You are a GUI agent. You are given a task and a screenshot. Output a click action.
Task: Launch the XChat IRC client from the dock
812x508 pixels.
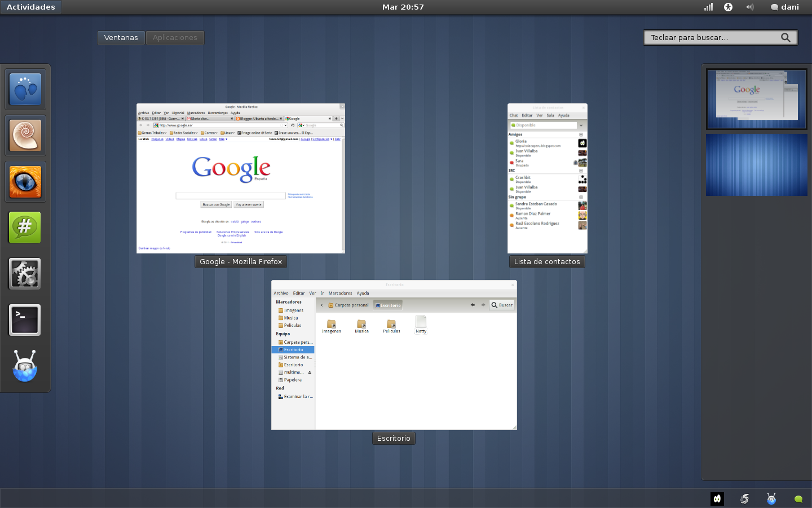coord(25,227)
